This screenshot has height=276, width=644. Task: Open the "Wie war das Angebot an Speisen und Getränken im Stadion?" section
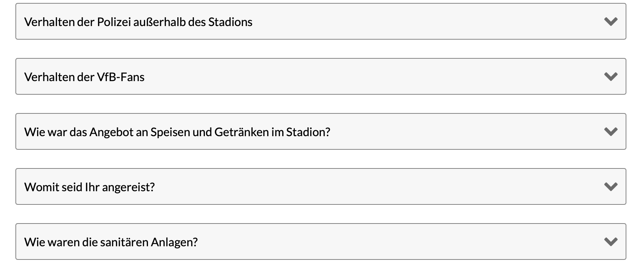[178, 131]
